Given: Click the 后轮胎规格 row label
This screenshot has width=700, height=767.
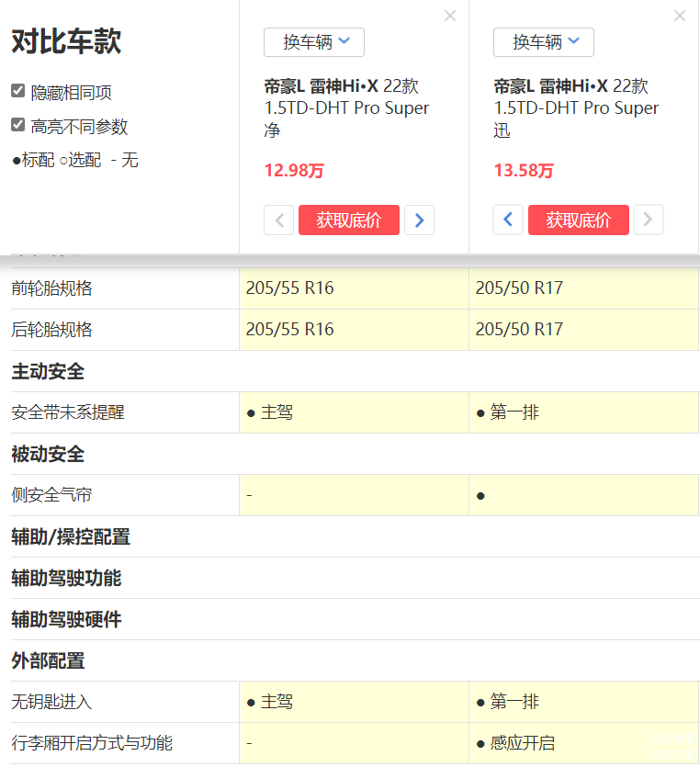Looking at the screenshot, I should coord(51,330).
